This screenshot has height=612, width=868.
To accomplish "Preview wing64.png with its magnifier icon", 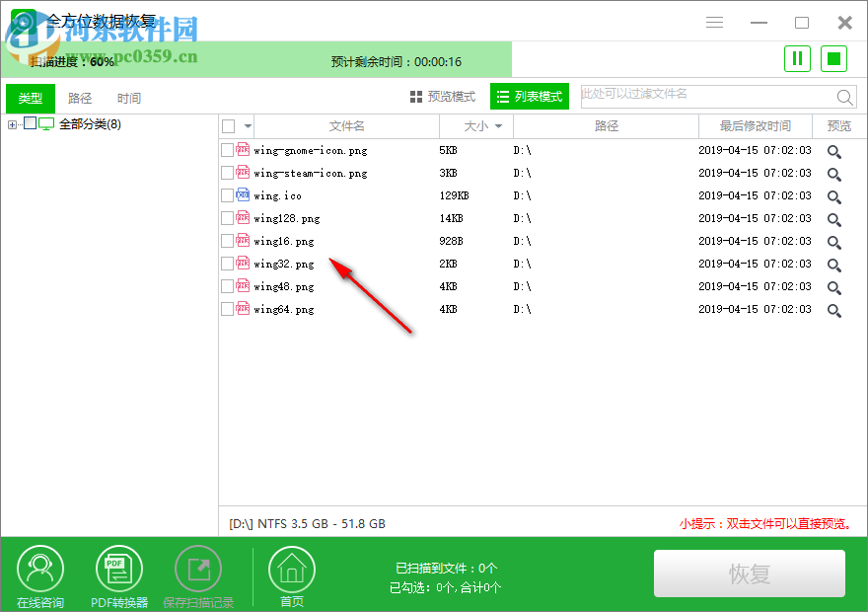I will [x=834, y=310].
